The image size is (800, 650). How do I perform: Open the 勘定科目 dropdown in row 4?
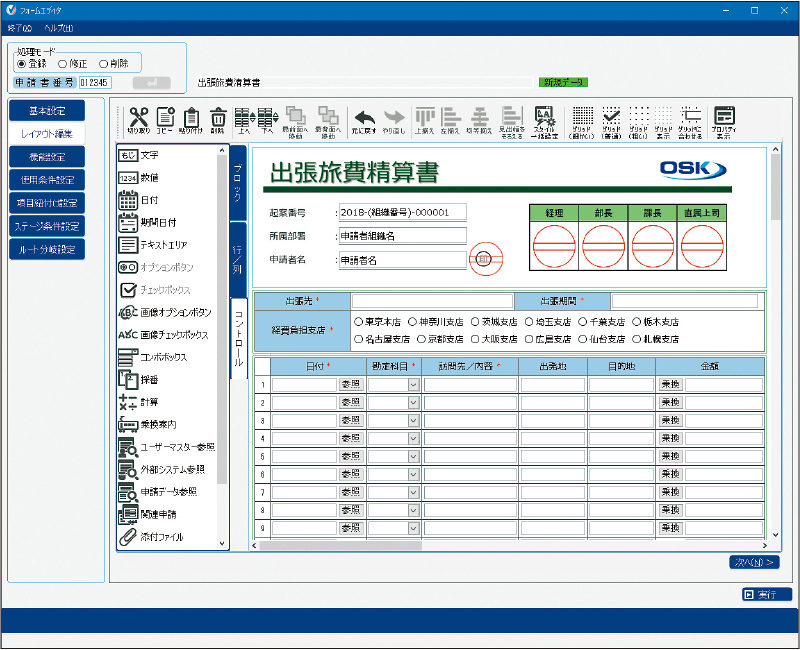[413, 438]
